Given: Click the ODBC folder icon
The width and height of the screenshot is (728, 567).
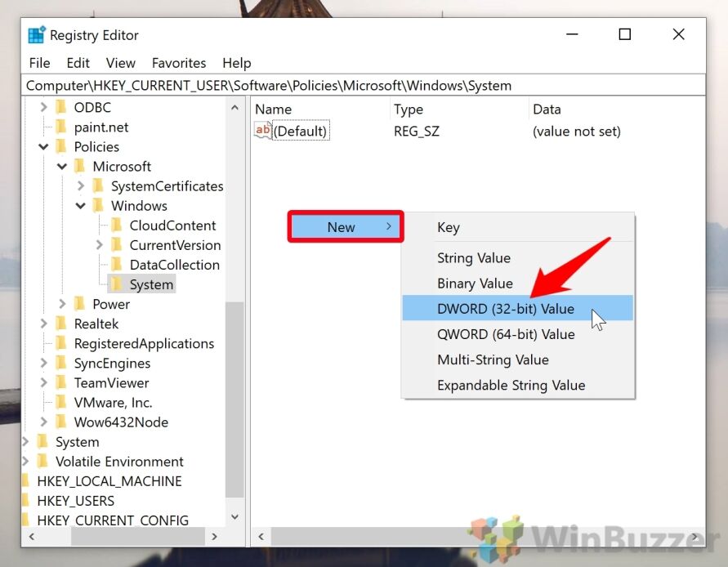Looking at the screenshot, I should click(x=60, y=107).
